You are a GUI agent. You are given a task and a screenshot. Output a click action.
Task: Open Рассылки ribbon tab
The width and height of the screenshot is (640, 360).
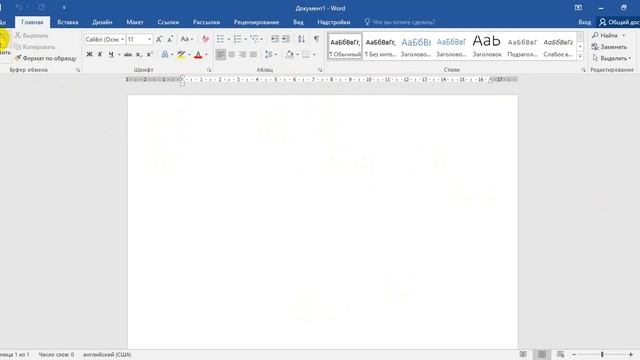tap(206, 22)
